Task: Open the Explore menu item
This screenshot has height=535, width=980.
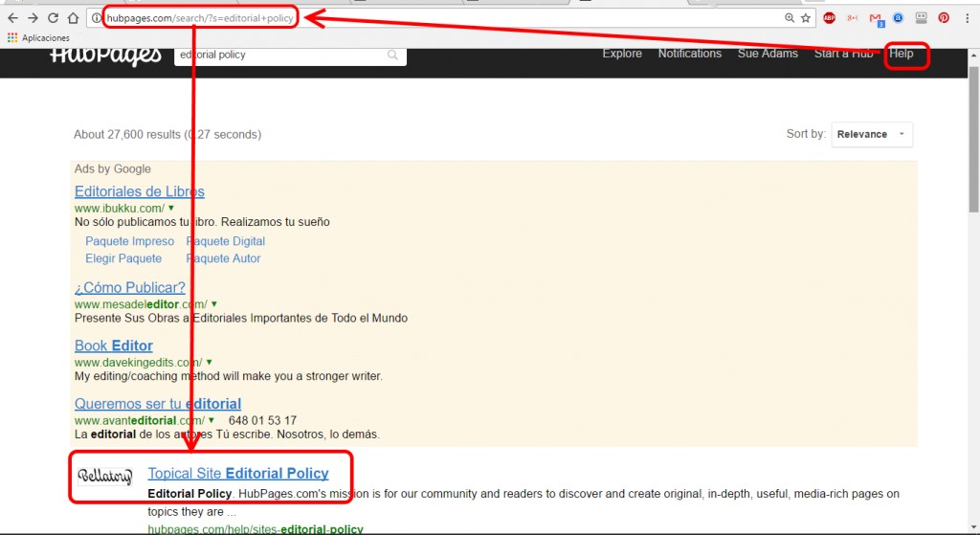Action: click(x=622, y=54)
